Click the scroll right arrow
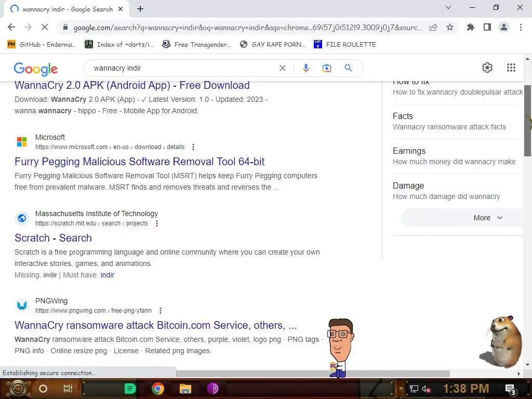 click(x=519, y=374)
